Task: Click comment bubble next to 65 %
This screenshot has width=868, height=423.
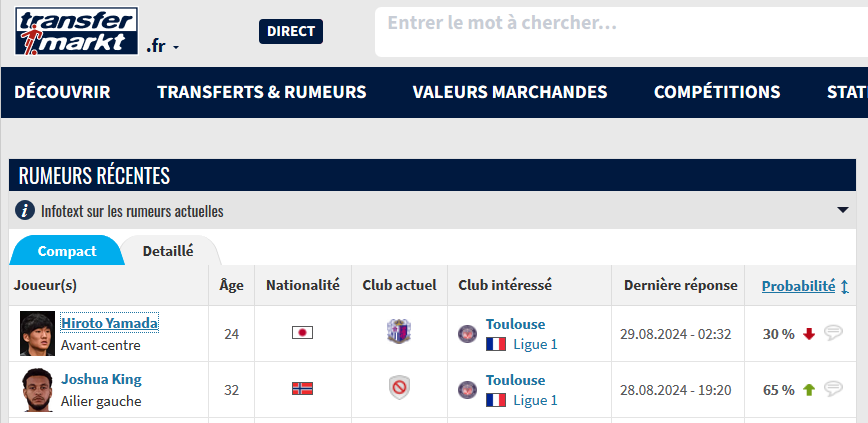Action: click(x=833, y=389)
